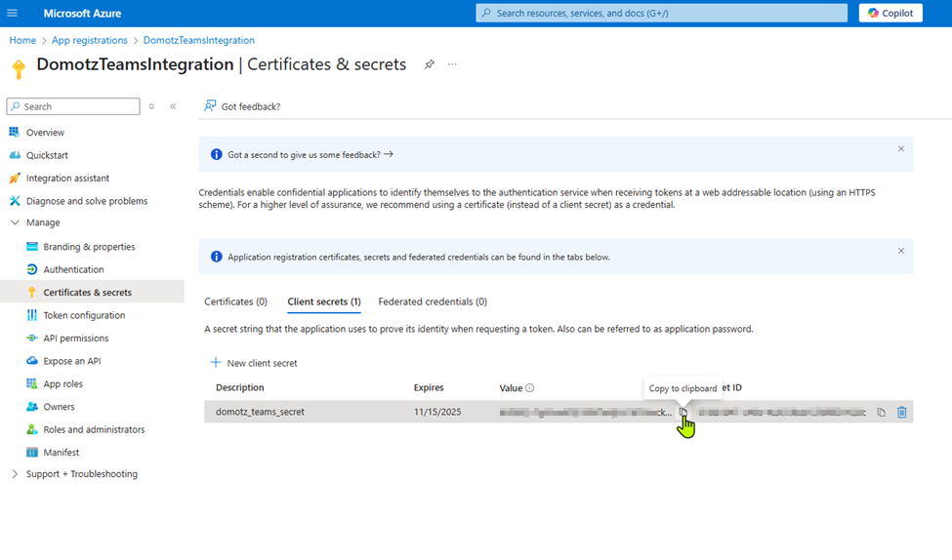Go to Home breadcrumb
Viewport: 952px width, 560px height.
22,40
